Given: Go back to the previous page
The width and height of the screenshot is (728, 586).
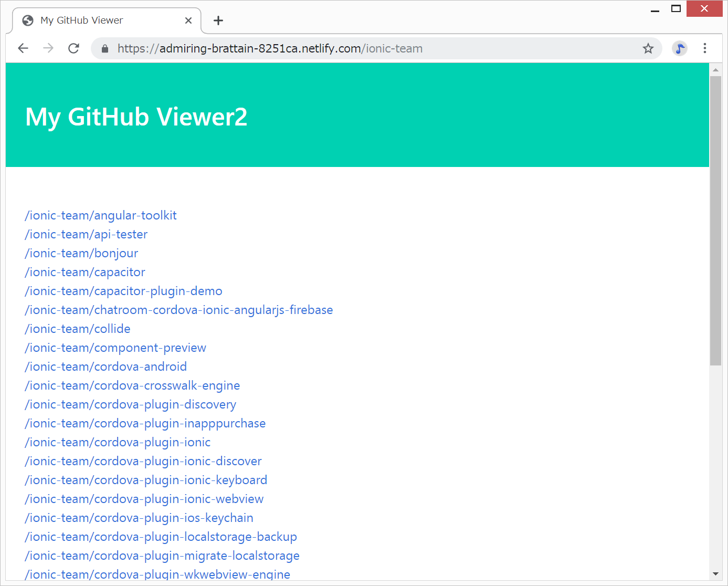Looking at the screenshot, I should pos(23,48).
